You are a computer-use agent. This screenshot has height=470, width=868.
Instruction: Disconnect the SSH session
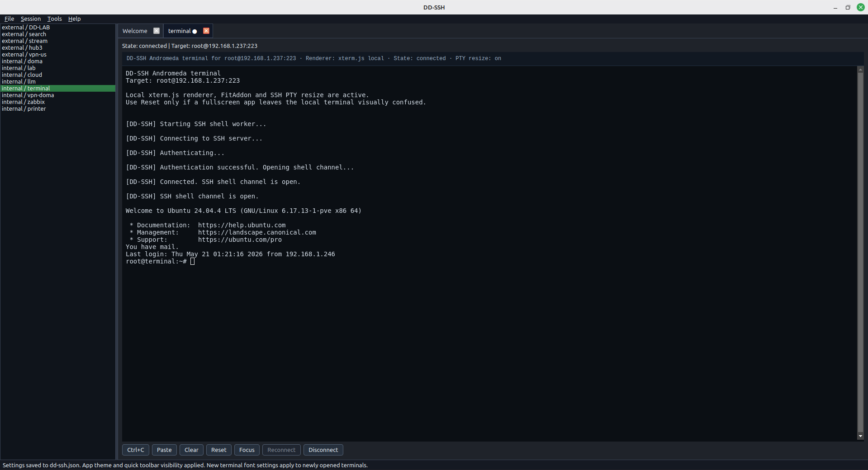pos(323,450)
